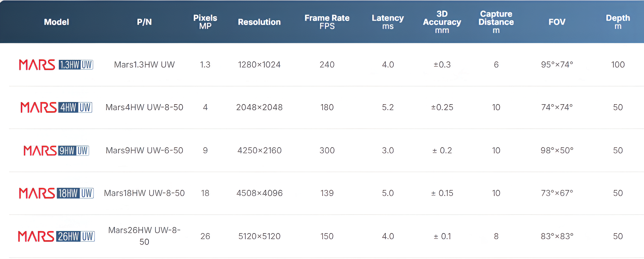The height and width of the screenshot is (259, 644).
Task: Click the 95°×74° FOV value
Action: (557, 64)
